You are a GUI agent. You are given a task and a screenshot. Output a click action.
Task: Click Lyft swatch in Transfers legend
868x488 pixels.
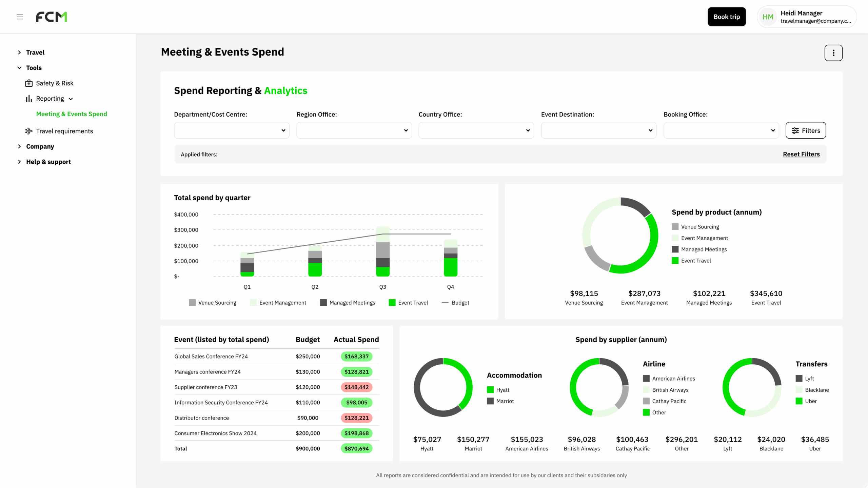[799, 379]
